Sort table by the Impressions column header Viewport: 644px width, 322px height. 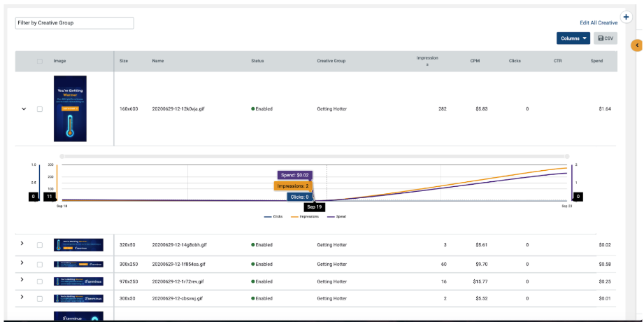[x=427, y=61]
